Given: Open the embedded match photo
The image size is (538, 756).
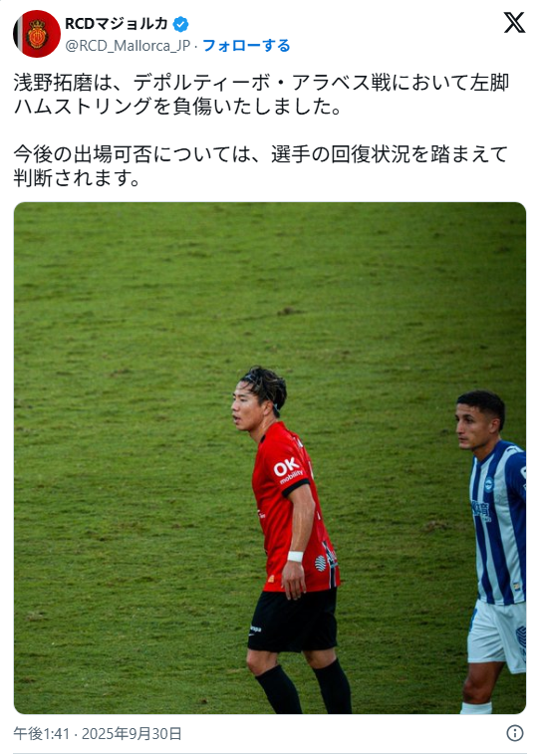Looking at the screenshot, I should coord(269,458).
